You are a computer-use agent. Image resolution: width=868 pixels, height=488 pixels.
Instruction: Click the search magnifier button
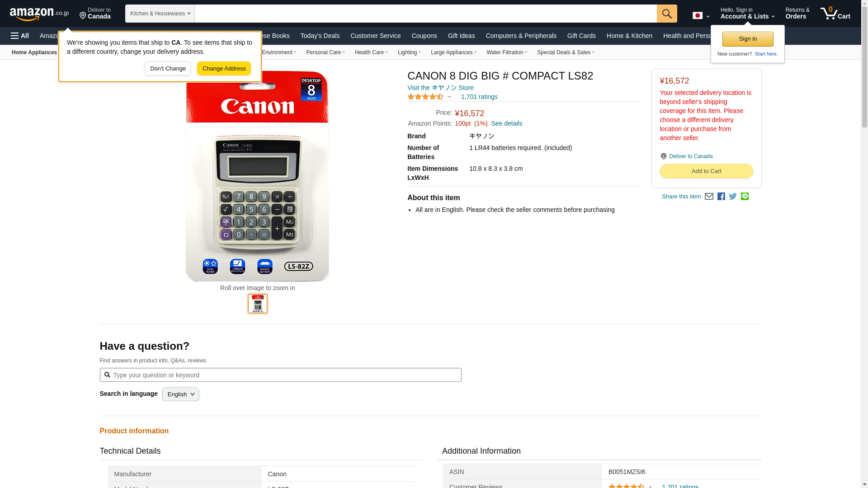(667, 14)
